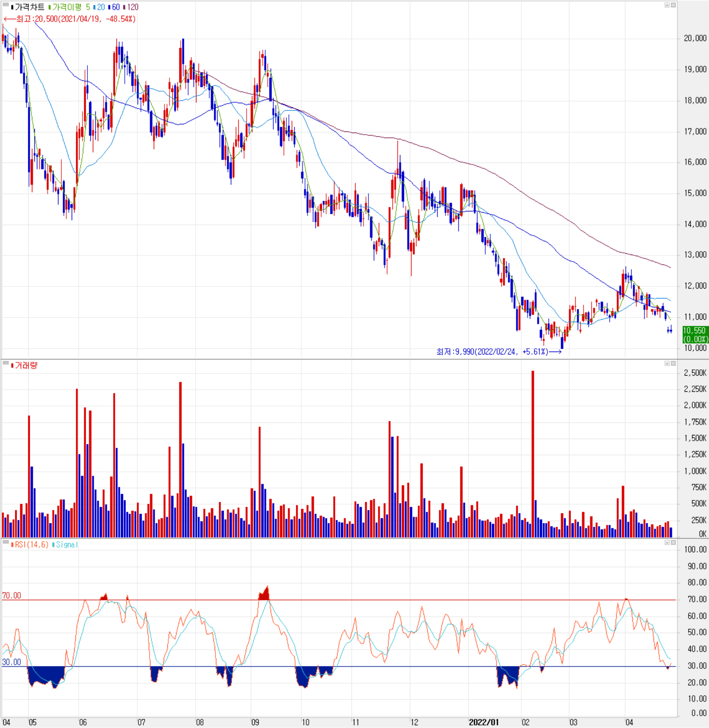
Task: Select the 가격차트 legend label
Action: point(28,7)
